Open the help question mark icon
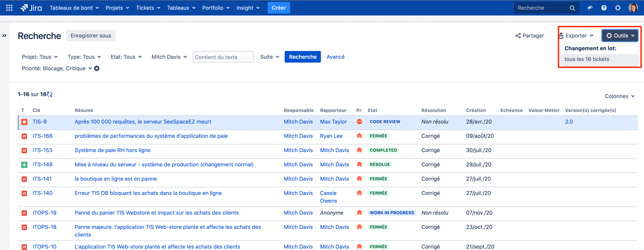Image resolution: width=644 pixels, height=250 pixels. tap(604, 8)
